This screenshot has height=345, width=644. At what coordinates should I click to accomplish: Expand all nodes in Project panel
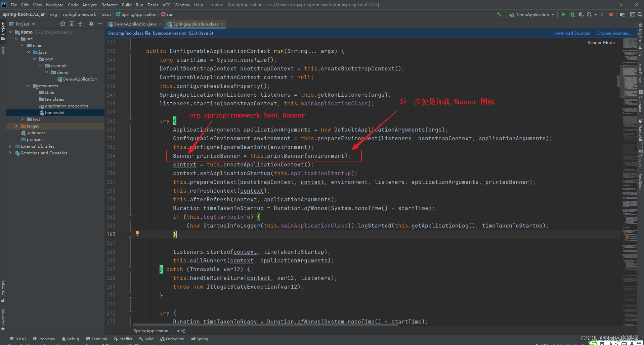[x=72, y=24]
